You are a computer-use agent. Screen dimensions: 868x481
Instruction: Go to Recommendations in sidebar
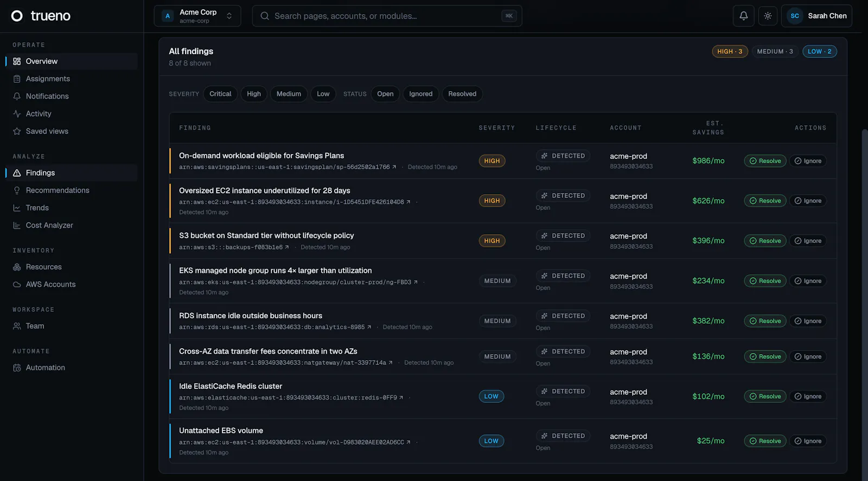tap(58, 190)
